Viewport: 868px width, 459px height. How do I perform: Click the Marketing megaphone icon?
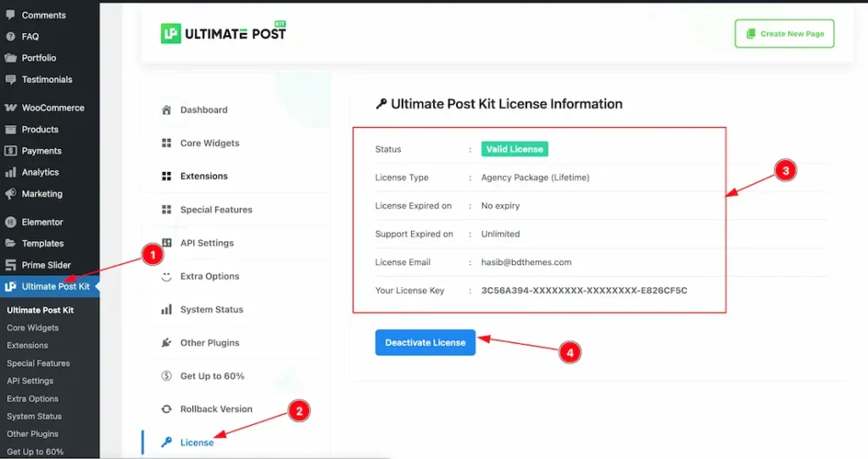point(10,194)
